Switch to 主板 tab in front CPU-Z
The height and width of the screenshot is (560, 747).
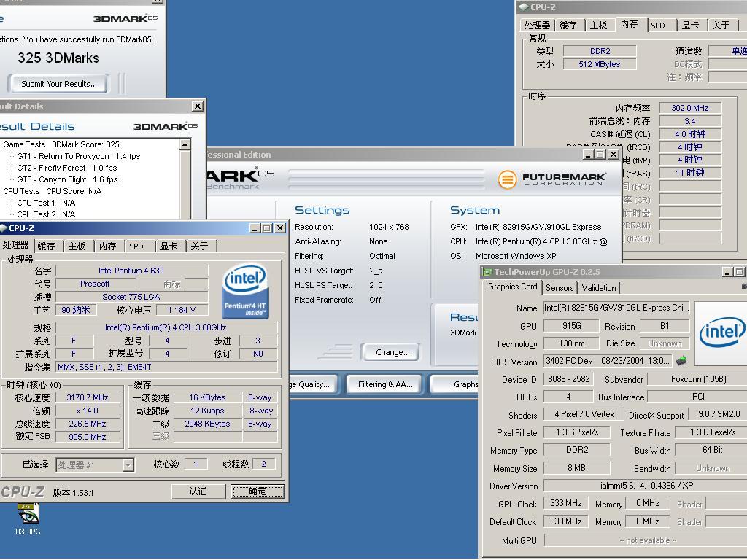pos(77,246)
